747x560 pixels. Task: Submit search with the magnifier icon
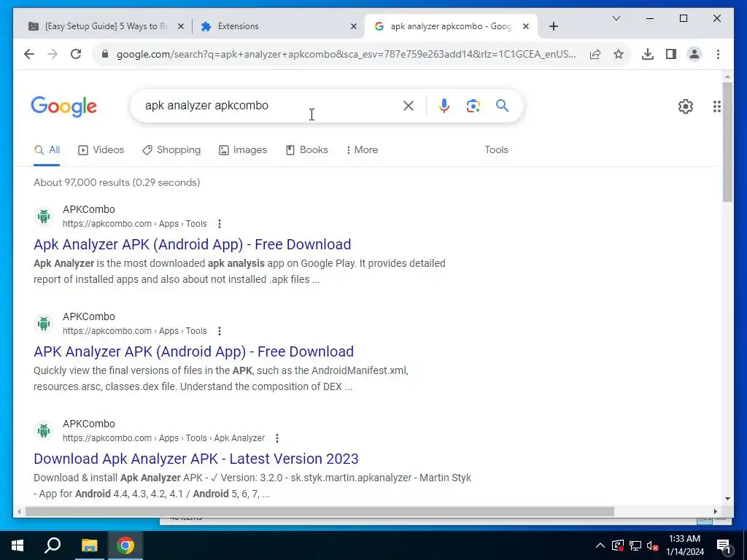[x=502, y=105]
